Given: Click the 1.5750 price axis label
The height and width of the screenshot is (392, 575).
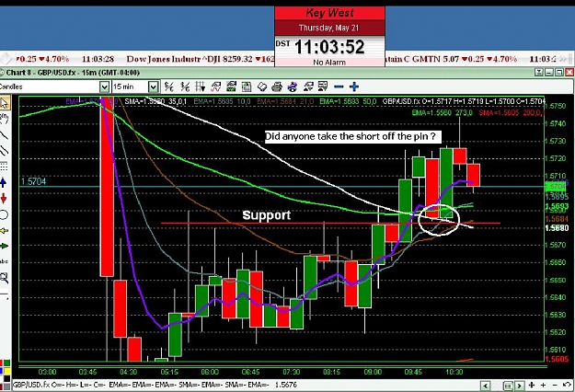Looking at the screenshot, I should (556, 106).
